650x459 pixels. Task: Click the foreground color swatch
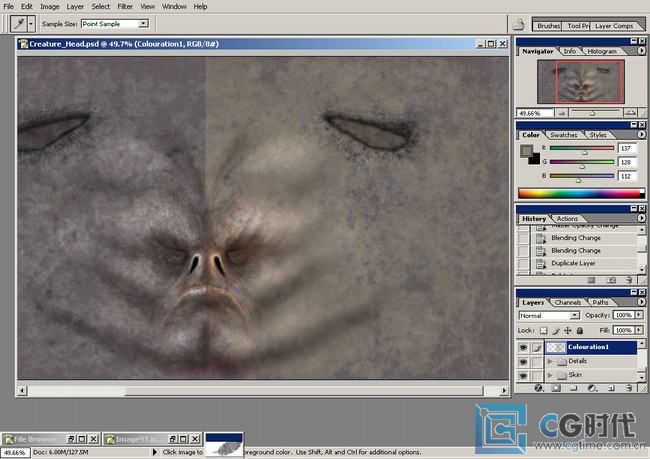pos(526,151)
